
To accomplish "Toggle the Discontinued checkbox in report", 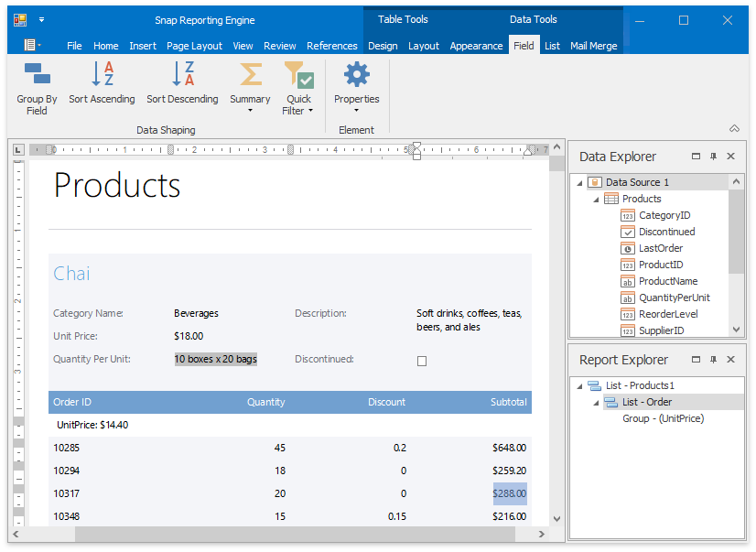I will coord(422,361).
